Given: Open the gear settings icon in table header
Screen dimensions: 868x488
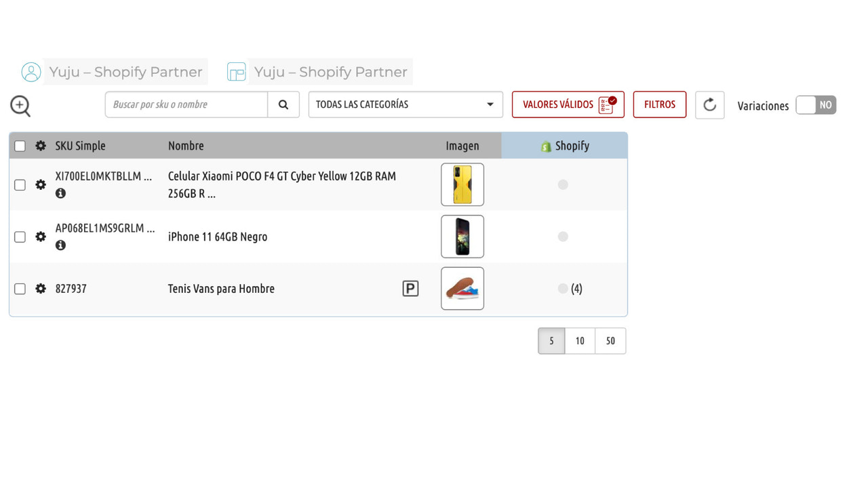Looking at the screenshot, I should pyautogui.click(x=41, y=146).
